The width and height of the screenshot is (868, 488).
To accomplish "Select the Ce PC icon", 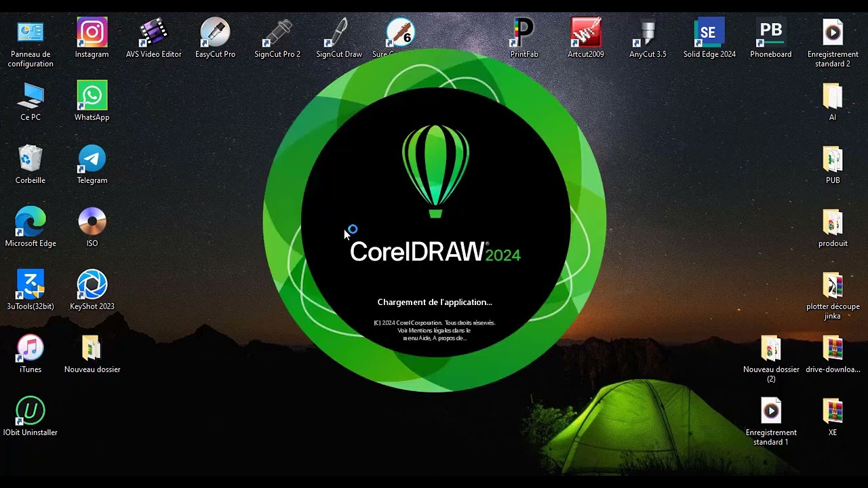I will tap(30, 102).
